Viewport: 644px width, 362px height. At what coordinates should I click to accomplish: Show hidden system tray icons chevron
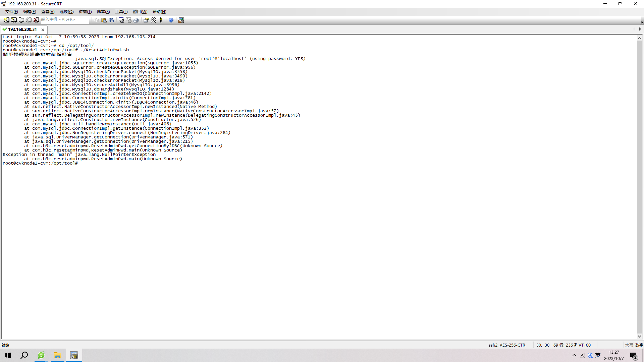574,355
